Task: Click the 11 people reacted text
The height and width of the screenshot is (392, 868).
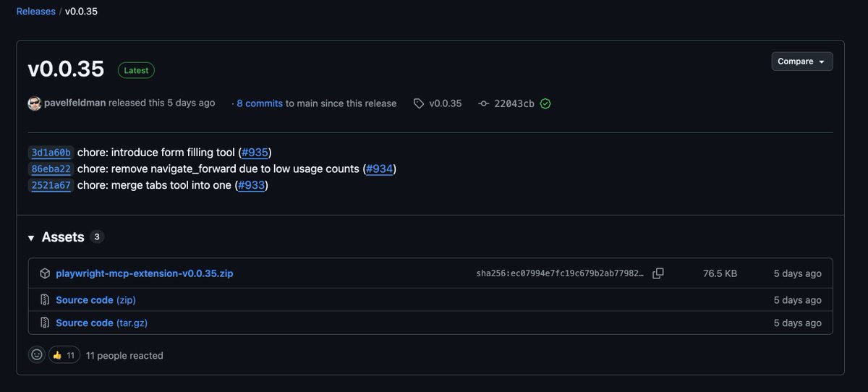Action: (124, 355)
